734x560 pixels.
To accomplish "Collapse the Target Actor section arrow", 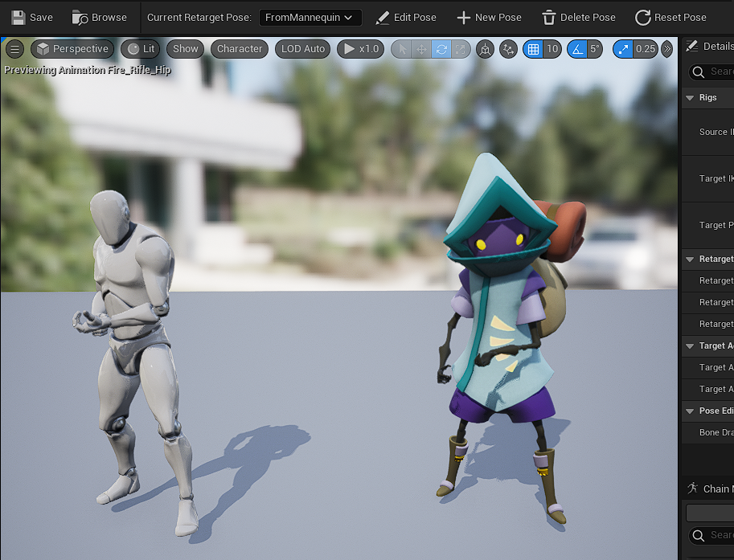I will click(x=690, y=346).
